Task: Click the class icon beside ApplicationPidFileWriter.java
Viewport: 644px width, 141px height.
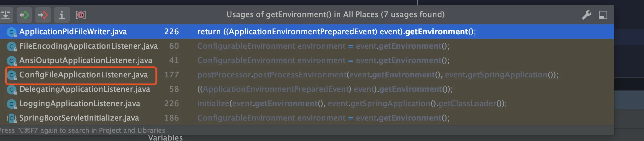Action: point(12,32)
